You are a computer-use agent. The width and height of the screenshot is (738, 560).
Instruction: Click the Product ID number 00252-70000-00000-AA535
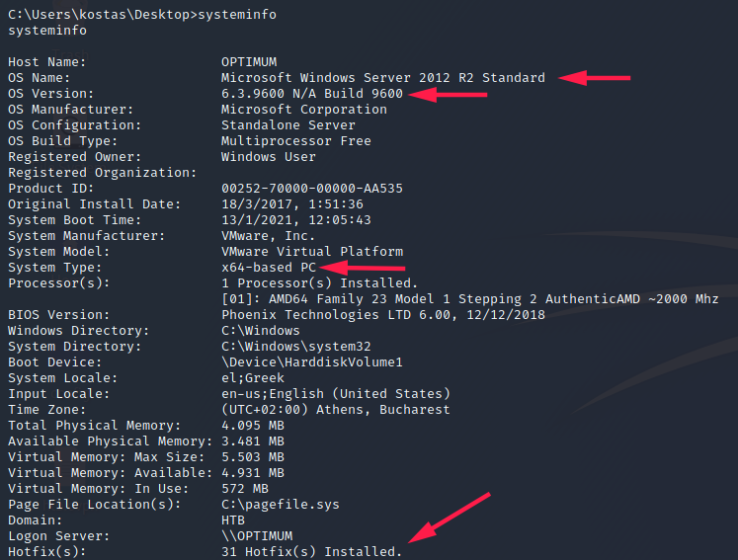point(312,189)
